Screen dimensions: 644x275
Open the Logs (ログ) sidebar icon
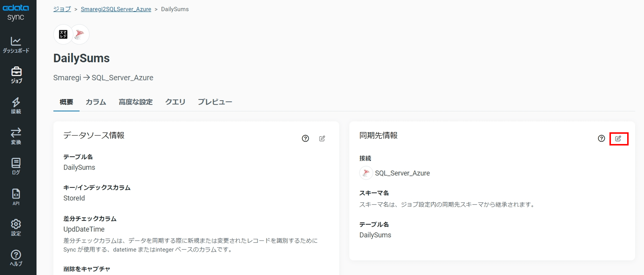(16, 166)
